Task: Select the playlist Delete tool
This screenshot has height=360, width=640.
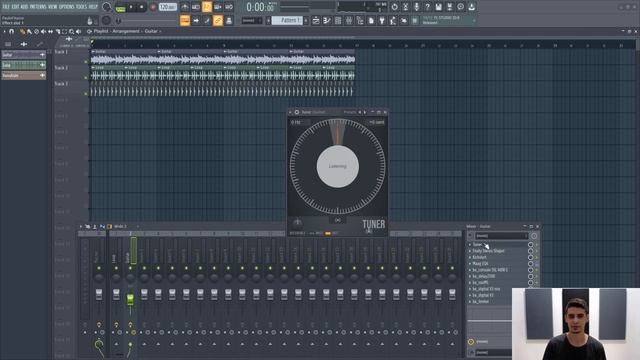Action: coord(36,31)
